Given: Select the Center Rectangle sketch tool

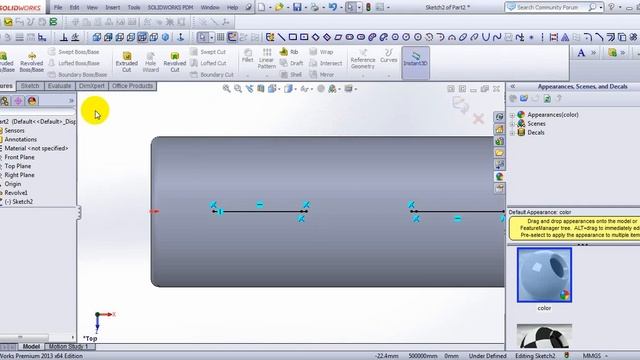Looking at the screenshot, I should [x=304, y=38].
